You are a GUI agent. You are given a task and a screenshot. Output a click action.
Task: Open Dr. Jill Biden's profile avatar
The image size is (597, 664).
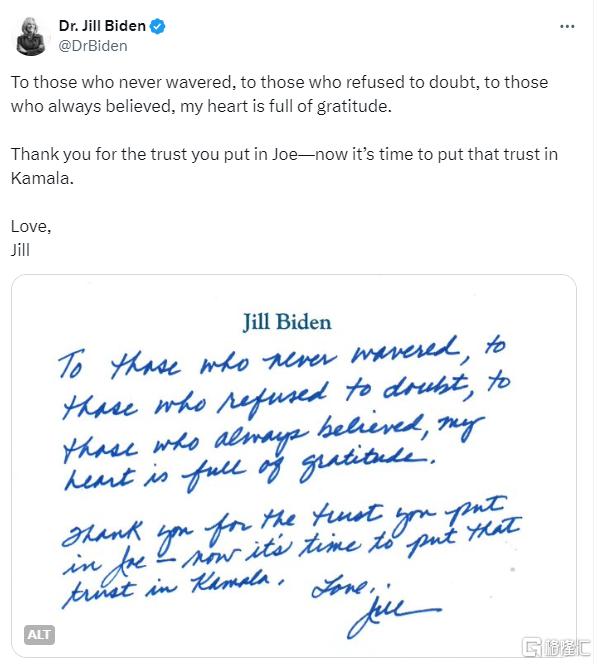pos(30,36)
